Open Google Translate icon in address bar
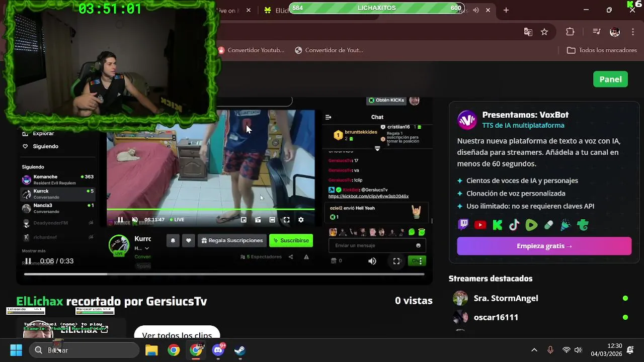The height and width of the screenshot is (362, 644). [528, 32]
